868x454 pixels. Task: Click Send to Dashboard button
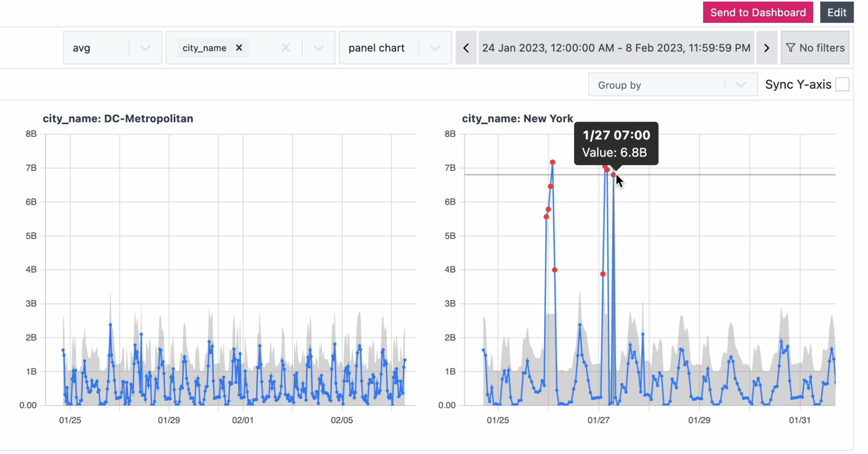point(757,13)
